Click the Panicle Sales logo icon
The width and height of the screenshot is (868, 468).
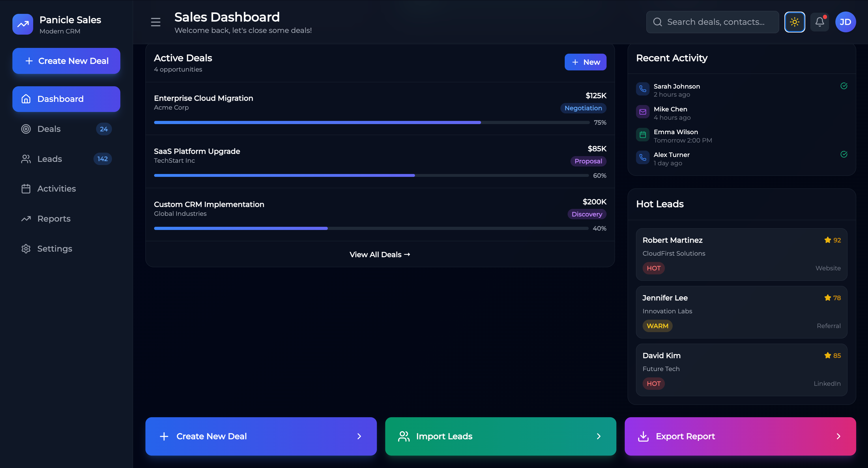[x=22, y=24]
